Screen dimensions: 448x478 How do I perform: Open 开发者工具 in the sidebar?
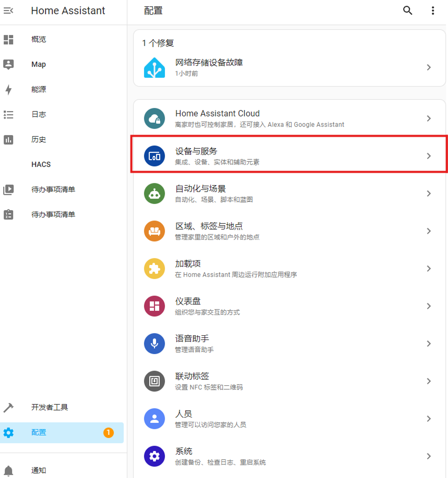tap(49, 407)
